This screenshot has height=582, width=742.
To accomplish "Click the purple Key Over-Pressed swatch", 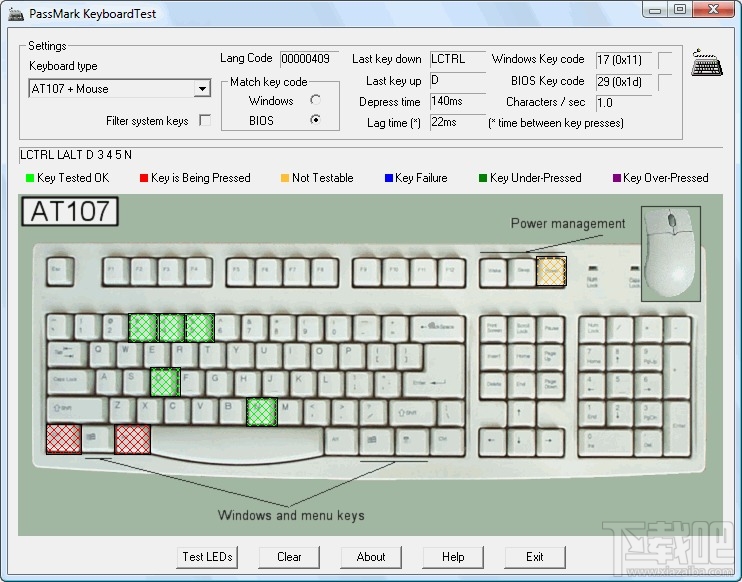I will pyautogui.click(x=616, y=178).
